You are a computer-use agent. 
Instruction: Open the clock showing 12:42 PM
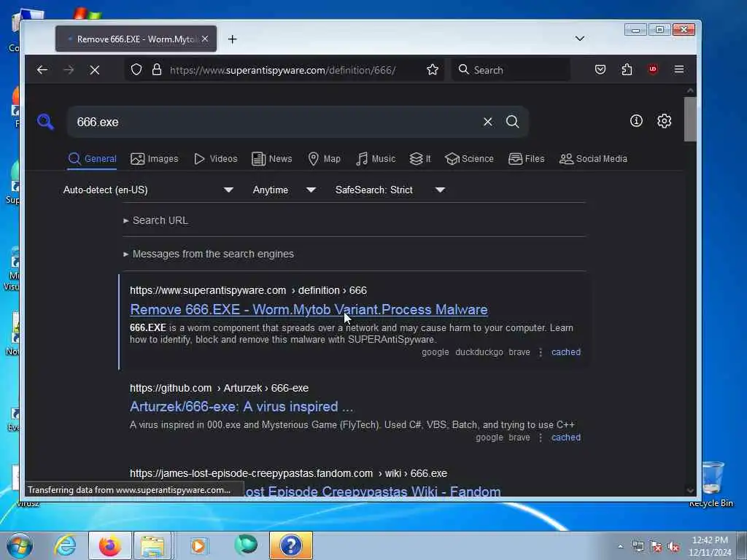coord(710,546)
